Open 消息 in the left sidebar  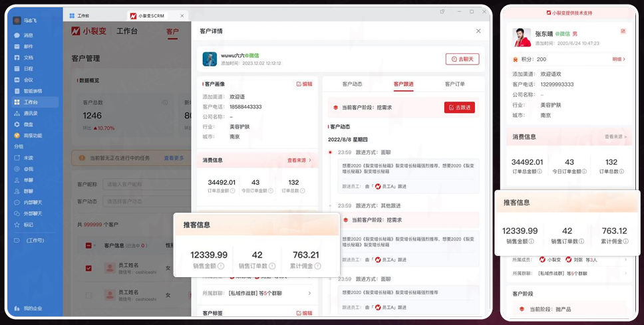28,35
